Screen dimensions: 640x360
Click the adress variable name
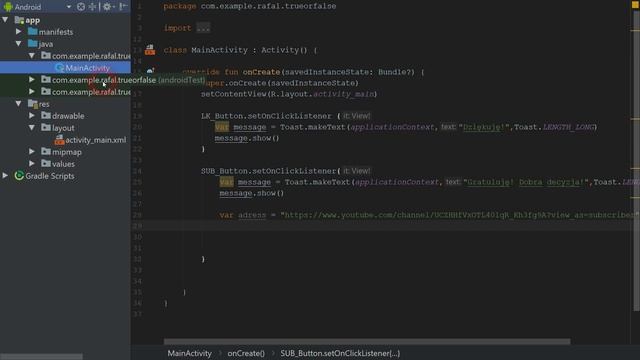tap(252, 215)
